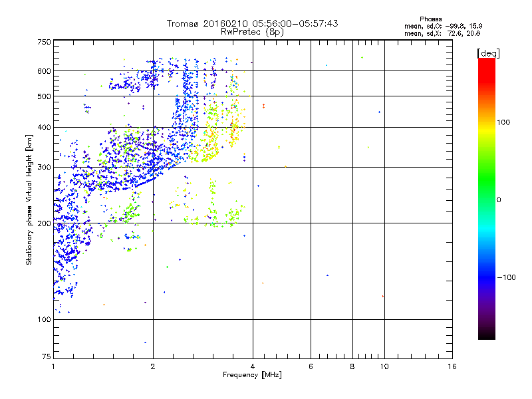The image size is (532, 399).
Task: Click the y-axis tick label '500'
Action: point(44,96)
